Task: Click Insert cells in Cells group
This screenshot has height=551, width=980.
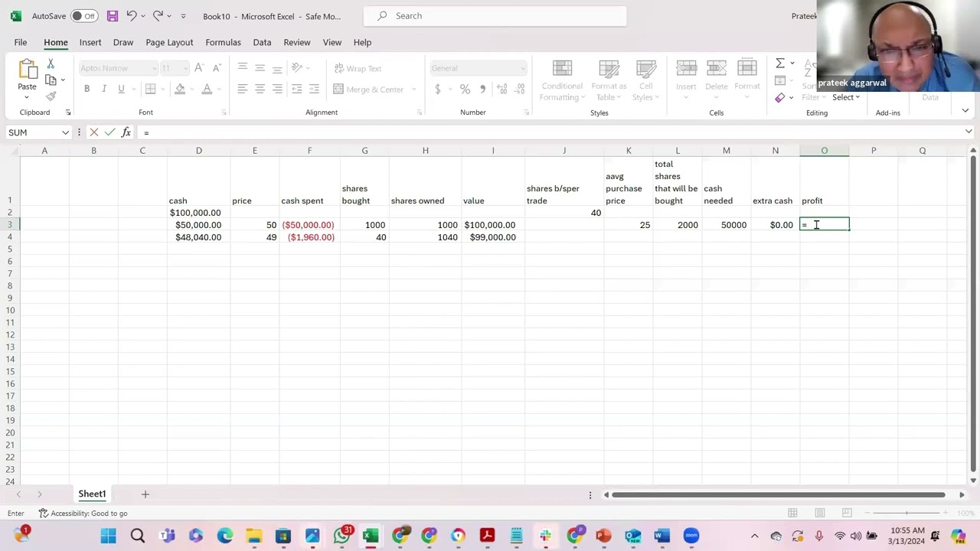Action: click(x=686, y=80)
